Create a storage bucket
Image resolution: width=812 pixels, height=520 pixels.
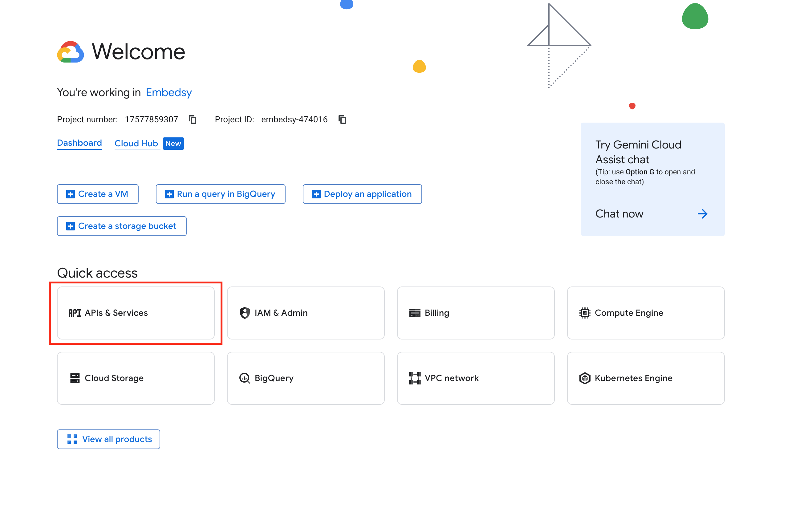[122, 226]
